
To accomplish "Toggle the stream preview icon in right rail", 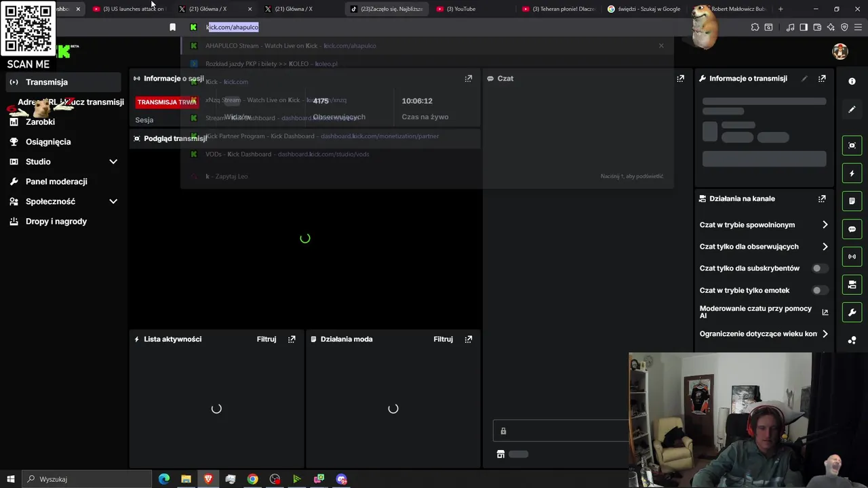I will (x=852, y=146).
